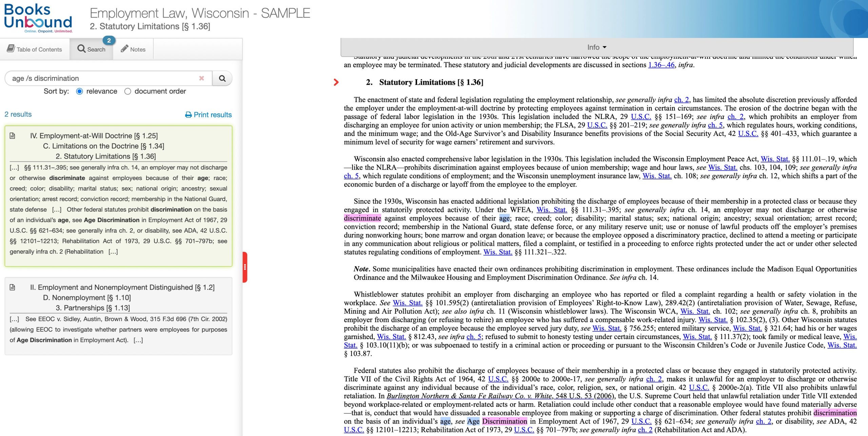
Task: Select the document order sort radio button
Action: 127,91
